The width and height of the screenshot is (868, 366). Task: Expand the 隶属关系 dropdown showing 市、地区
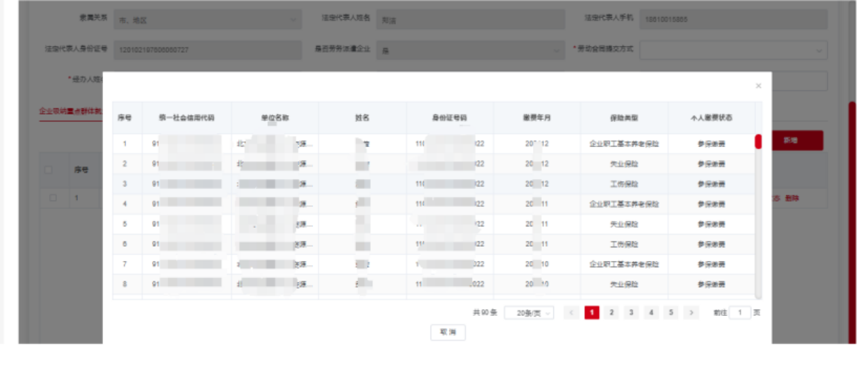(207, 20)
